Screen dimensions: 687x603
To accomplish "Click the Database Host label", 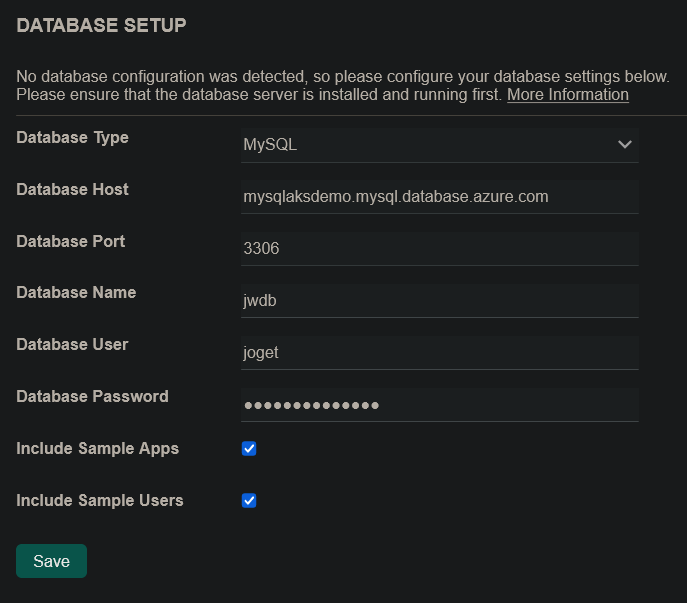I will [x=72, y=190].
